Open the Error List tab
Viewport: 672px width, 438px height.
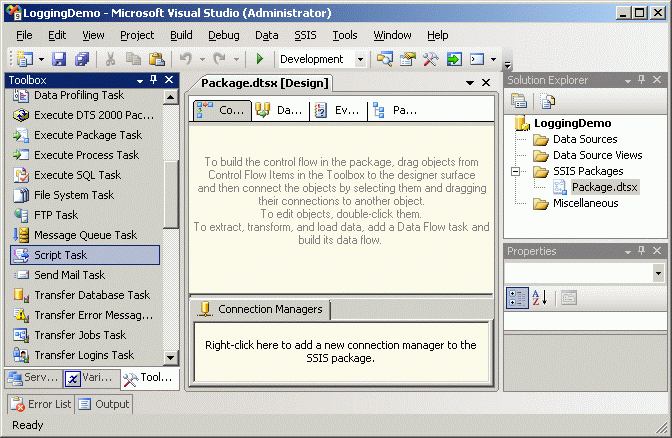41,404
